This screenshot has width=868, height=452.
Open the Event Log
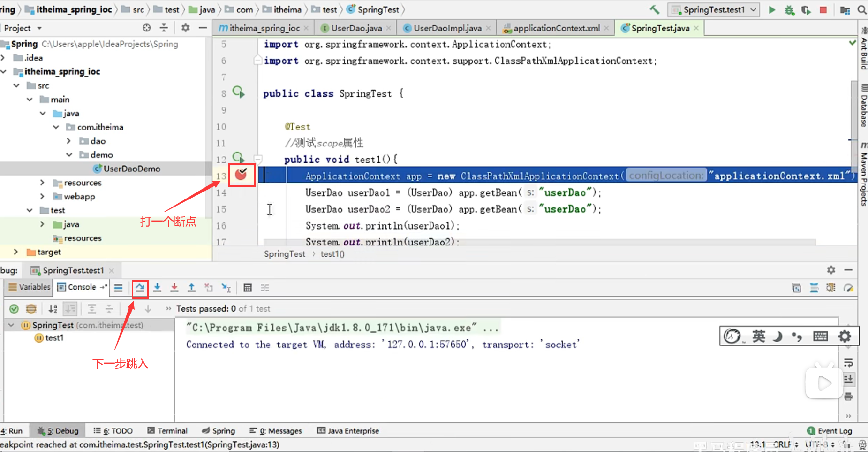[x=829, y=430]
